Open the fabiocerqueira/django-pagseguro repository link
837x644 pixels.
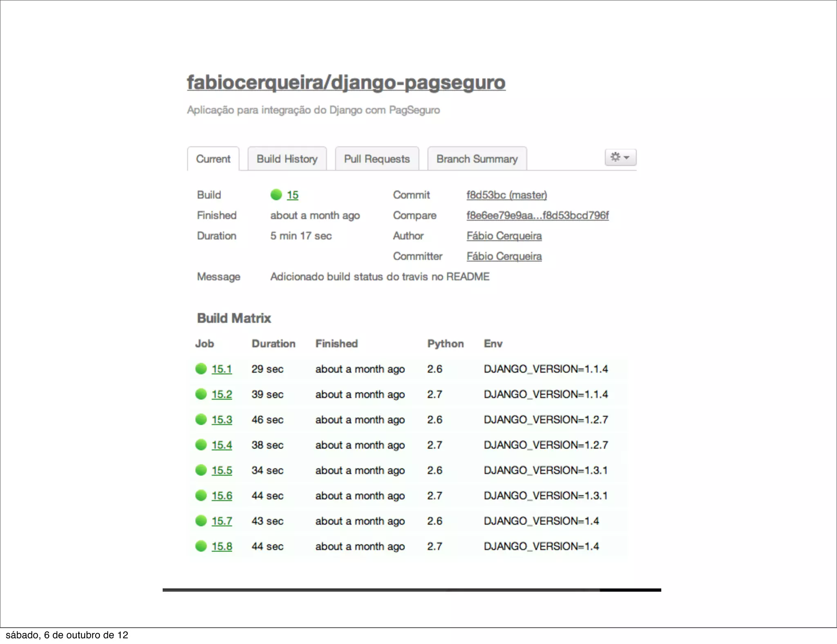click(346, 83)
